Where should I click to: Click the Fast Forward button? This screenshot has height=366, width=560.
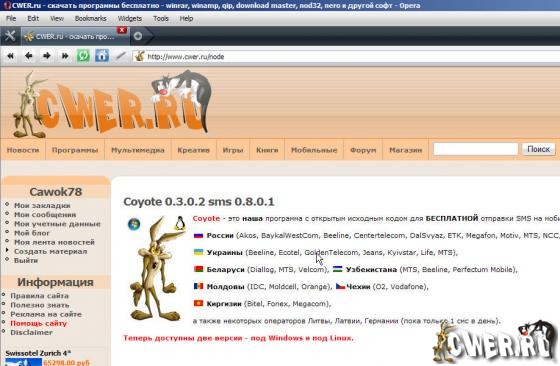(65, 56)
